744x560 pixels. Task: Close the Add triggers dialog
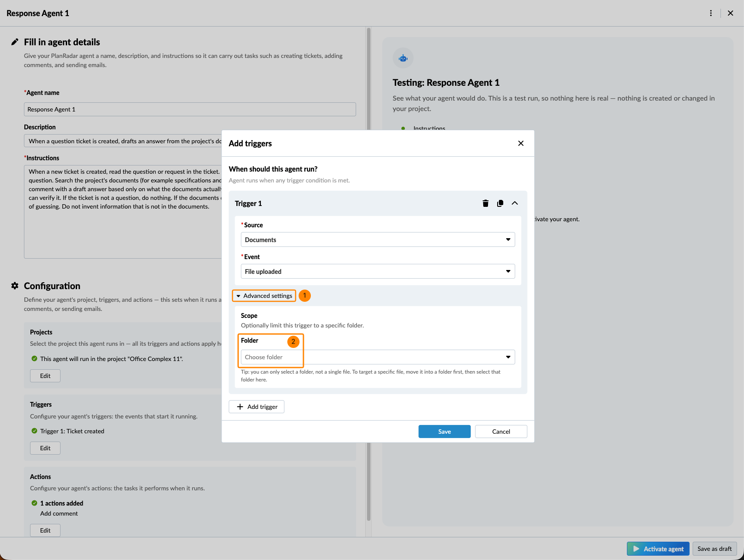pyautogui.click(x=521, y=143)
